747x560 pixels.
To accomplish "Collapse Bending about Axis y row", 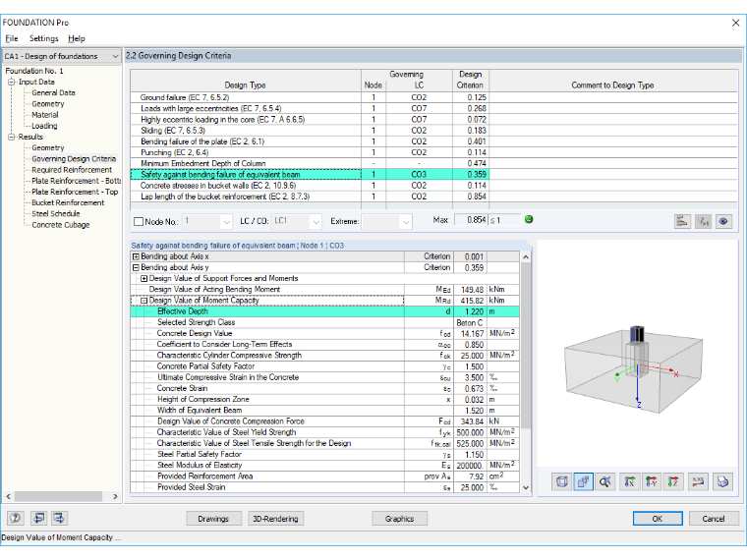I will coord(136,267).
